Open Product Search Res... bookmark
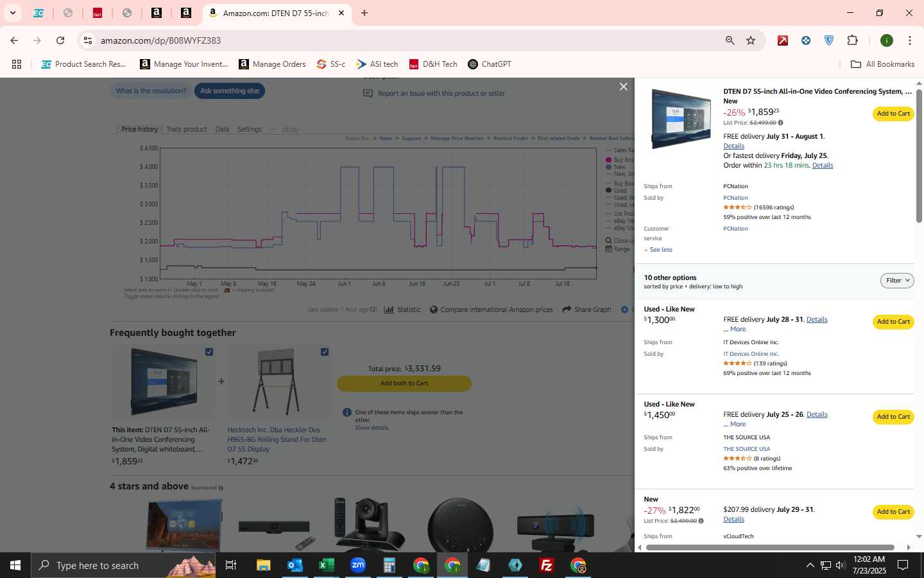 click(83, 64)
